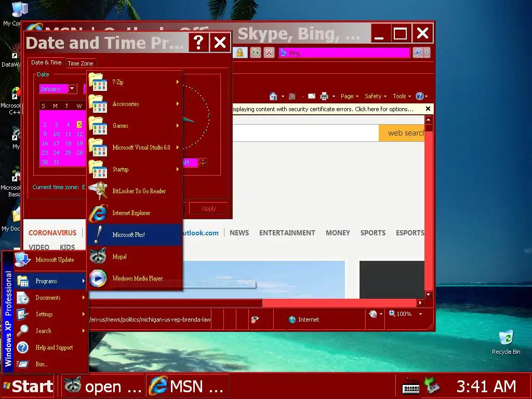The height and width of the screenshot is (399, 532).
Task: Refresh the page in Internet Explorer
Action: coord(255,52)
